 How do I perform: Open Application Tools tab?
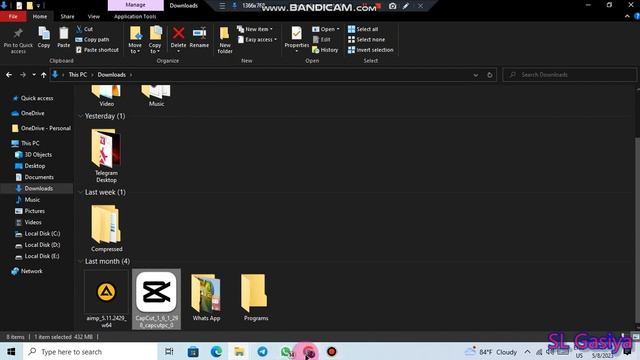coord(135,16)
